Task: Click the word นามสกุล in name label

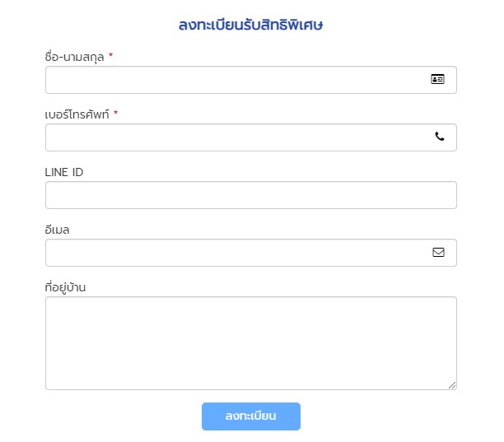Action: (x=84, y=58)
